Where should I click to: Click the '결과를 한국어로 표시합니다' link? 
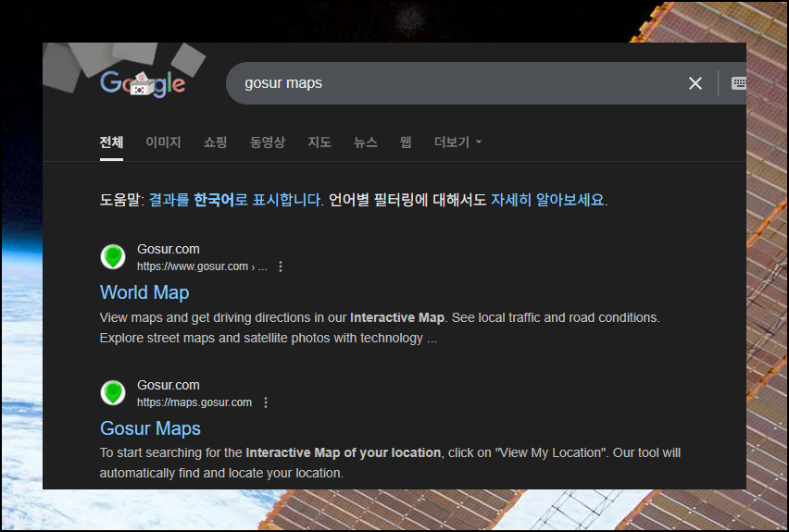tap(235, 200)
